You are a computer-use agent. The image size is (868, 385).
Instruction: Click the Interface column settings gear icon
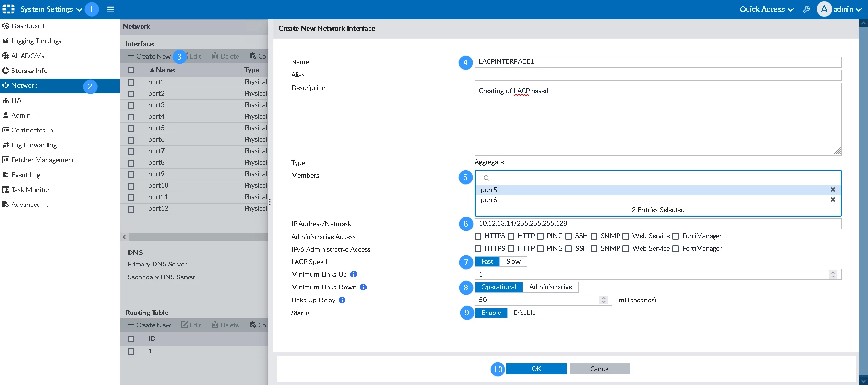coord(253,56)
